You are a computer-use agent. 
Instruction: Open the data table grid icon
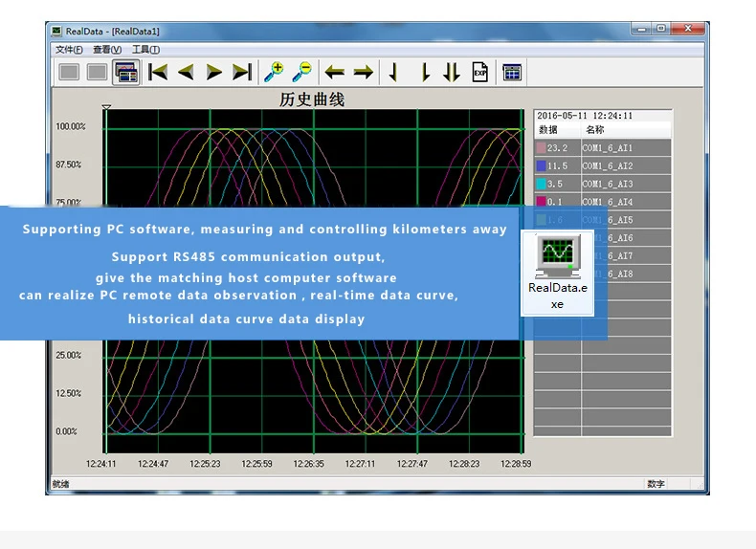[x=512, y=73]
